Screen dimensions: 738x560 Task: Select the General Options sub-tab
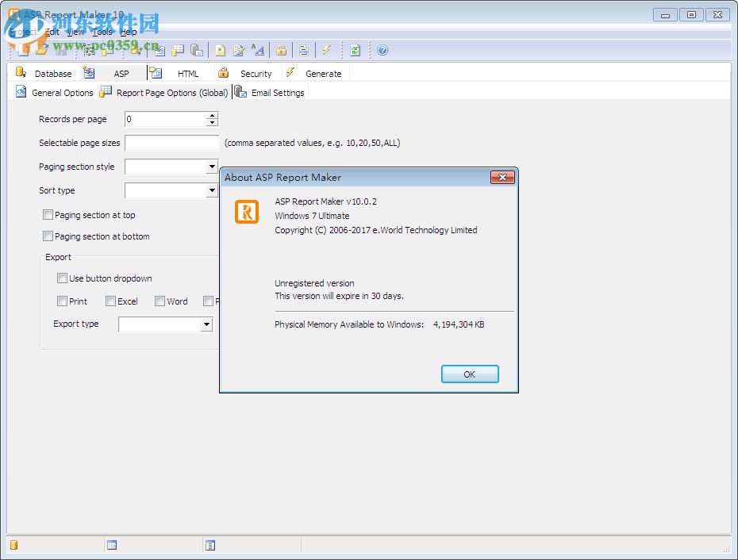click(x=54, y=93)
